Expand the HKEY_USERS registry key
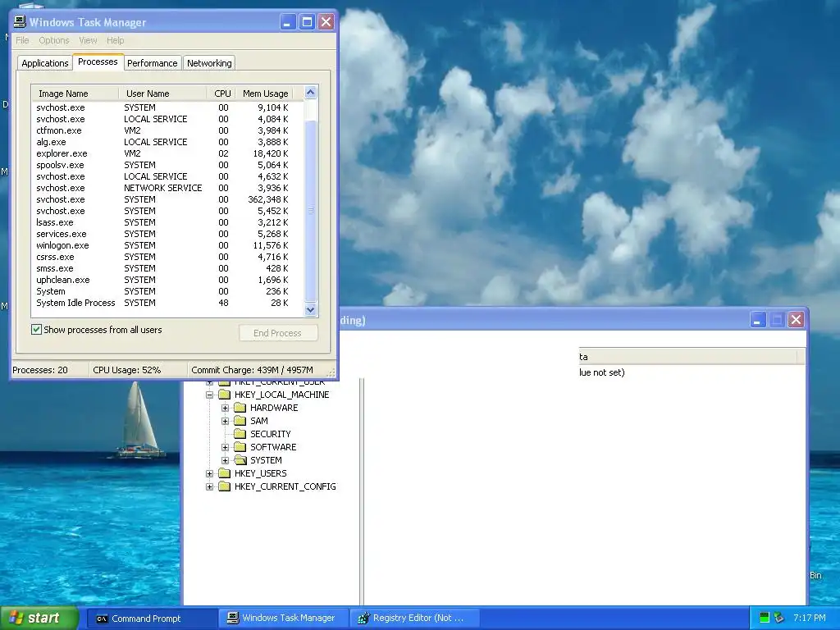 [209, 473]
